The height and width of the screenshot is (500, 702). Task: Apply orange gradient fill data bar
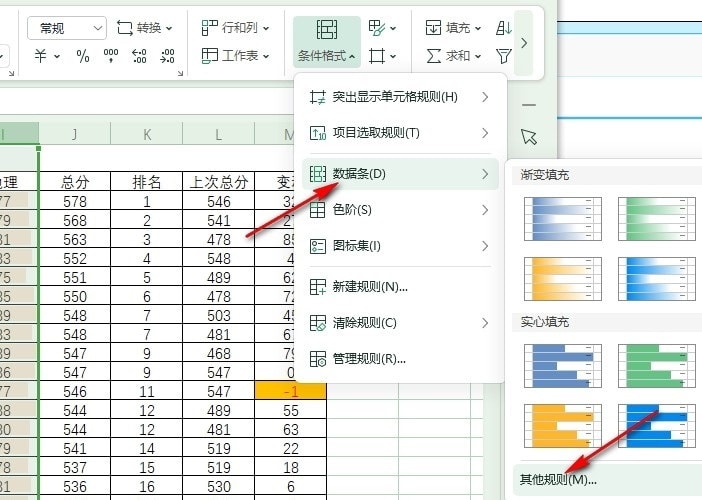[563, 278]
